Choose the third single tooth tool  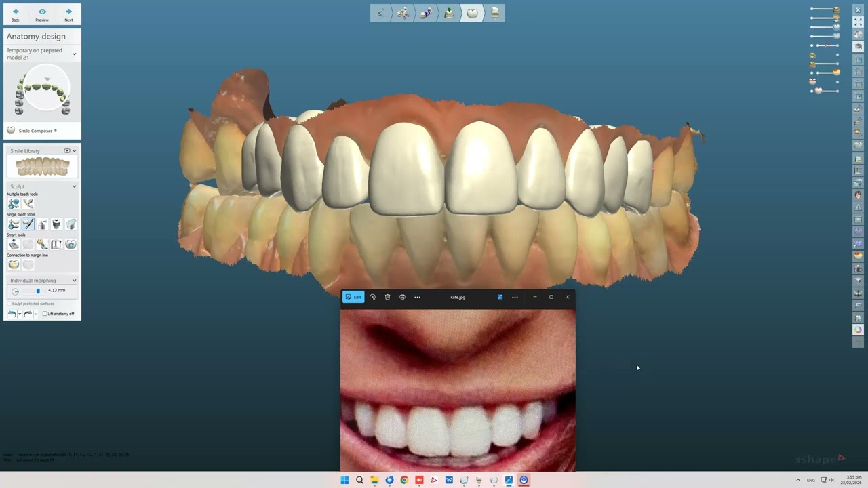click(x=42, y=224)
